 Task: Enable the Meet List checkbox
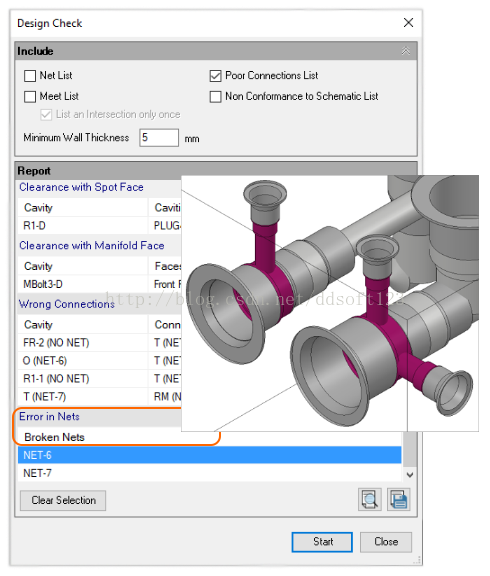[30, 97]
